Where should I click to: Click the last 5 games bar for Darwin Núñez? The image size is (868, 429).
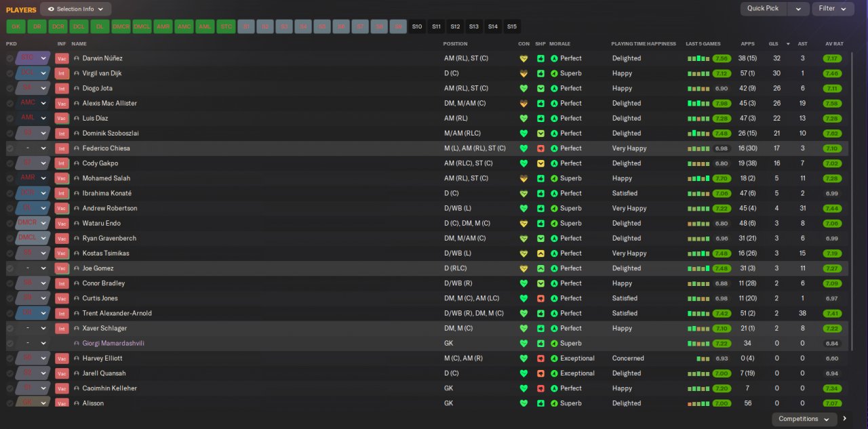[698, 58]
